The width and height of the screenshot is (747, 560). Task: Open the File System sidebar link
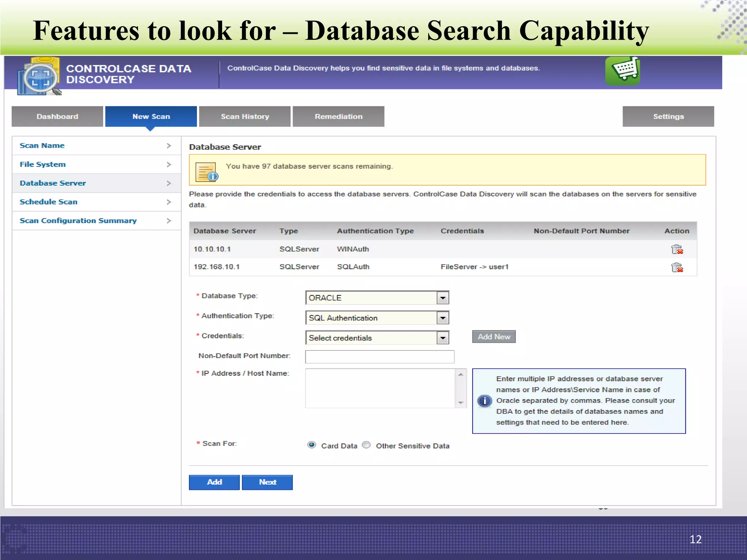(43, 164)
